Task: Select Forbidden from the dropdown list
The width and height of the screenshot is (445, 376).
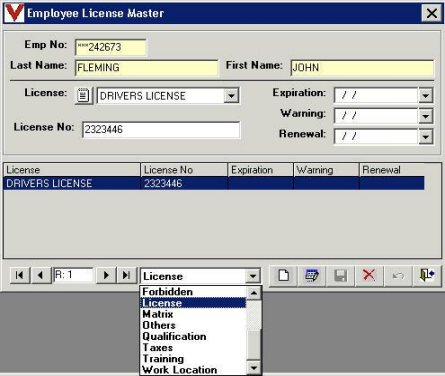Action: pos(193,292)
